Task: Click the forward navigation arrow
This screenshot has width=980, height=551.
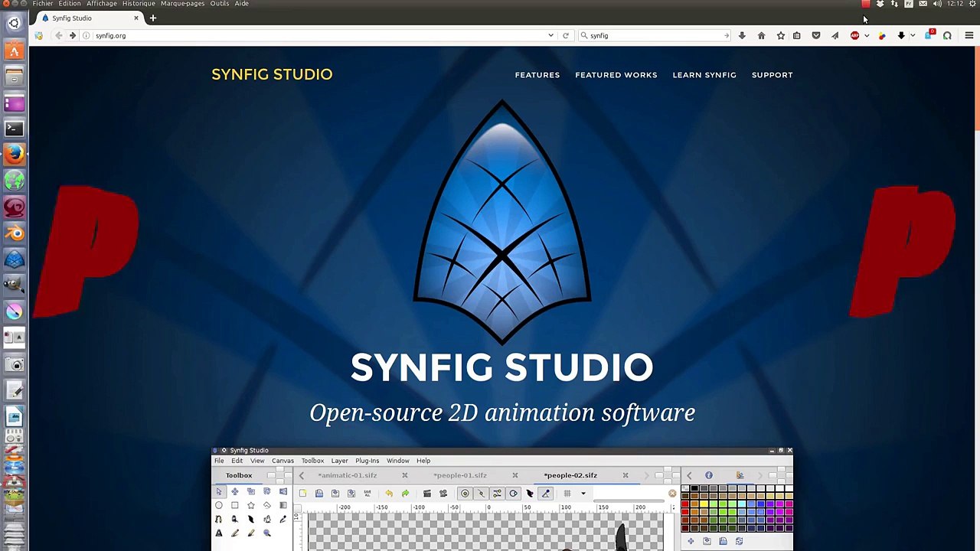Action: pyautogui.click(x=72, y=35)
